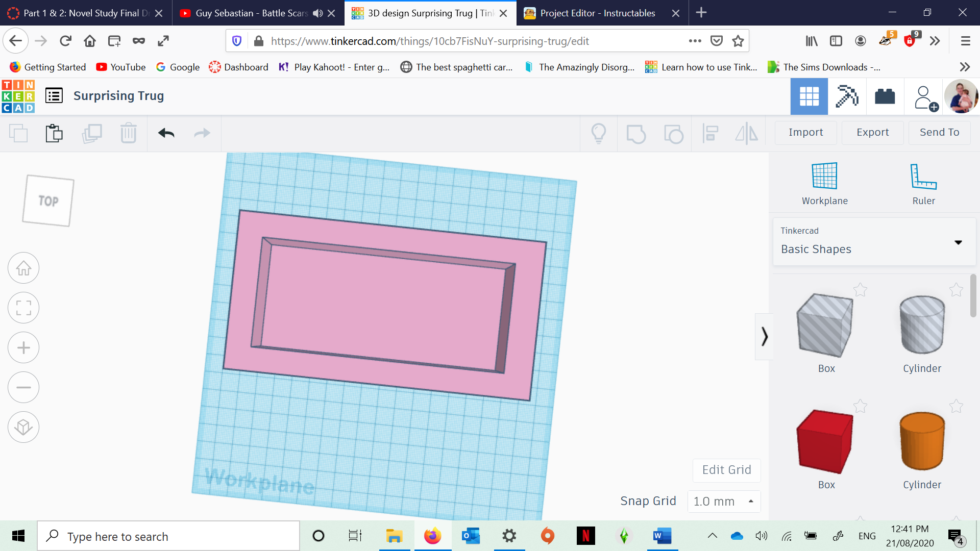This screenshot has width=980, height=551.
Task: Open the Firefox hamburger menu
Action: pyautogui.click(x=965, y=41)
